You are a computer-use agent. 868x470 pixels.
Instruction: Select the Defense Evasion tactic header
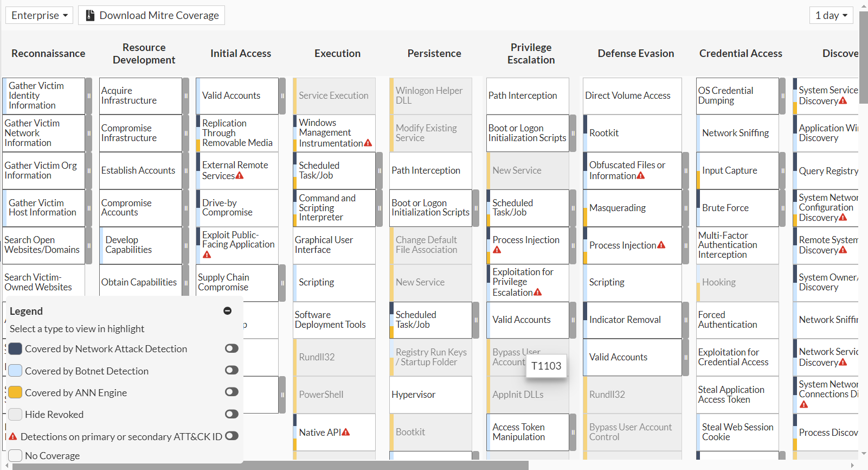[x=636, y=53]
